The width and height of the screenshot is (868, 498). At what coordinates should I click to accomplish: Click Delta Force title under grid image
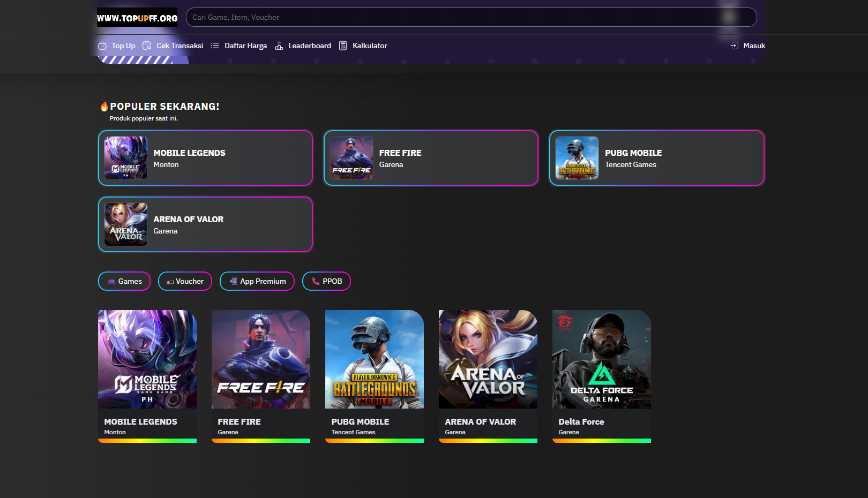pyautogui.click(x=581, y=422)
